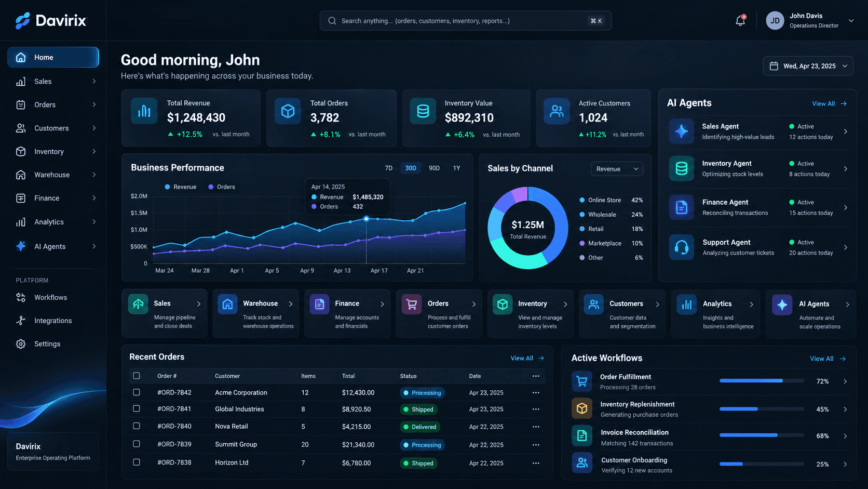Screen dimensions: 868x489
Task: Open the date picker Wed, Apr 23, 2025
Action: (x=808, y=66)
